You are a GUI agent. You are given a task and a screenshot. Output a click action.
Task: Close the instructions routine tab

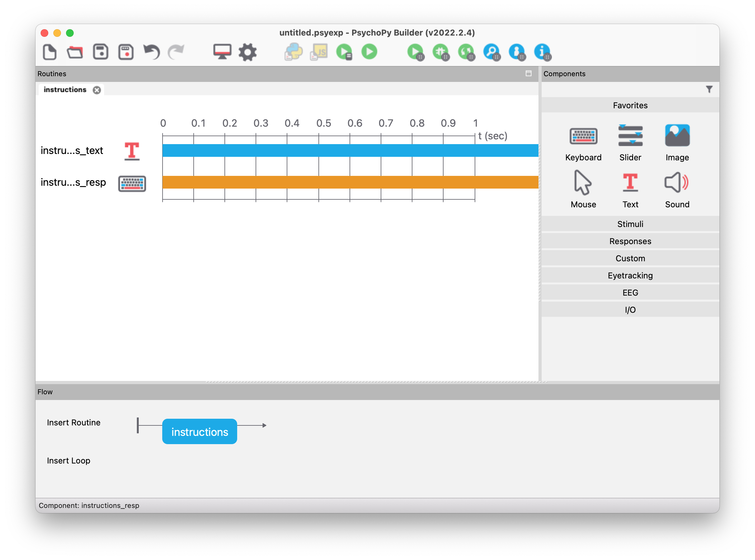point(97,90)
